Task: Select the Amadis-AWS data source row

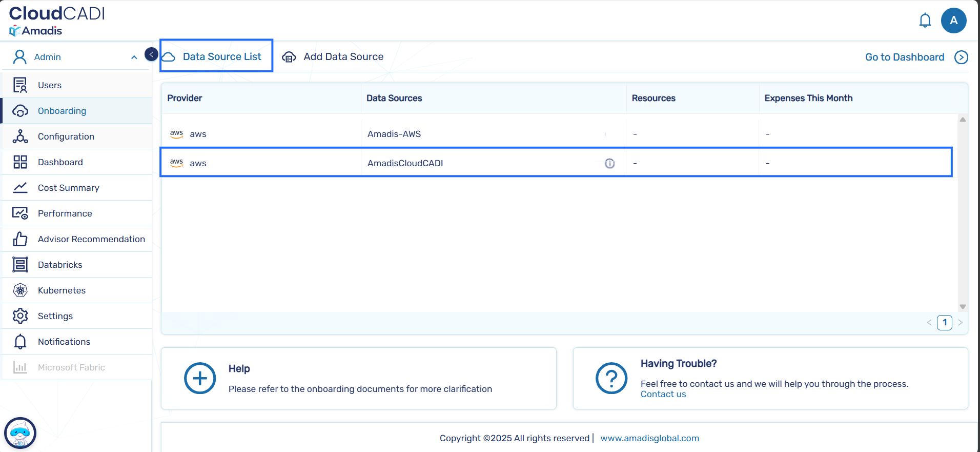Action: [394, 134]
